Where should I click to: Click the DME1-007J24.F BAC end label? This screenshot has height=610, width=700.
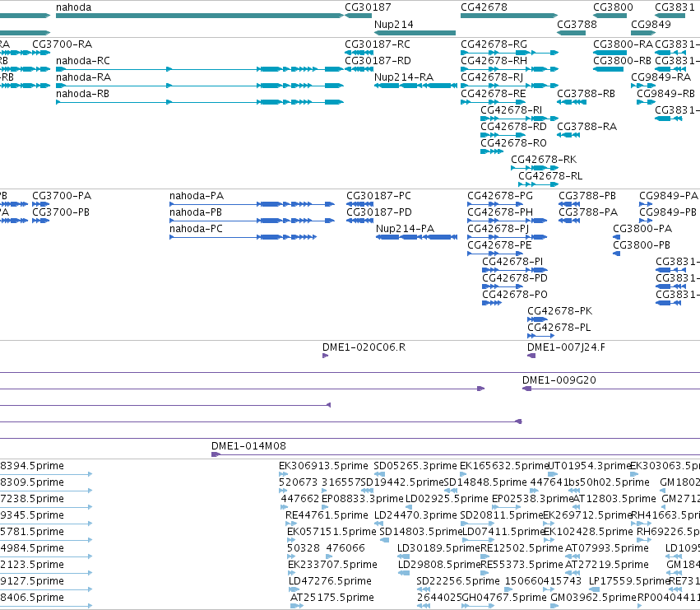(566, 347)
